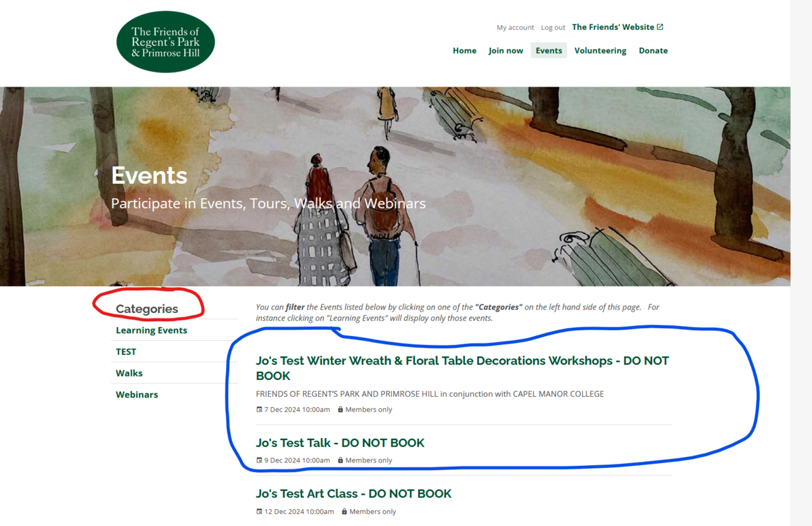Click the 9 Dec 2024 10:00am date
This screenshot has height=526, width=812.
[x=297, y=460]
